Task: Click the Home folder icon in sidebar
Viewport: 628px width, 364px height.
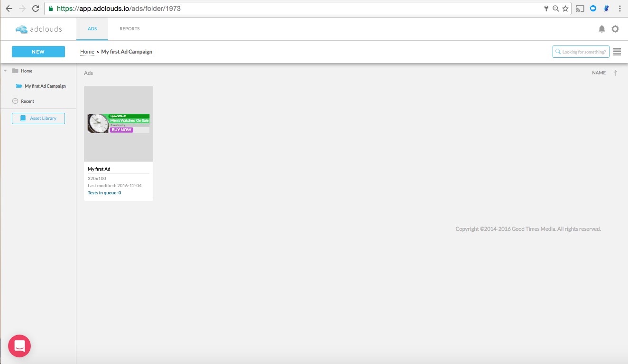Action: click(x=15, y=71)
